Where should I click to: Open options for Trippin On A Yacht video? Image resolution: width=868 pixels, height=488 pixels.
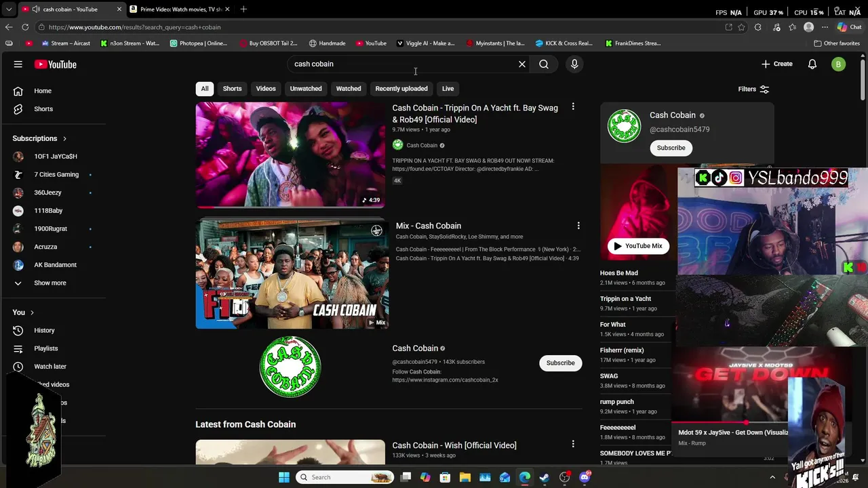coord(573,107)
